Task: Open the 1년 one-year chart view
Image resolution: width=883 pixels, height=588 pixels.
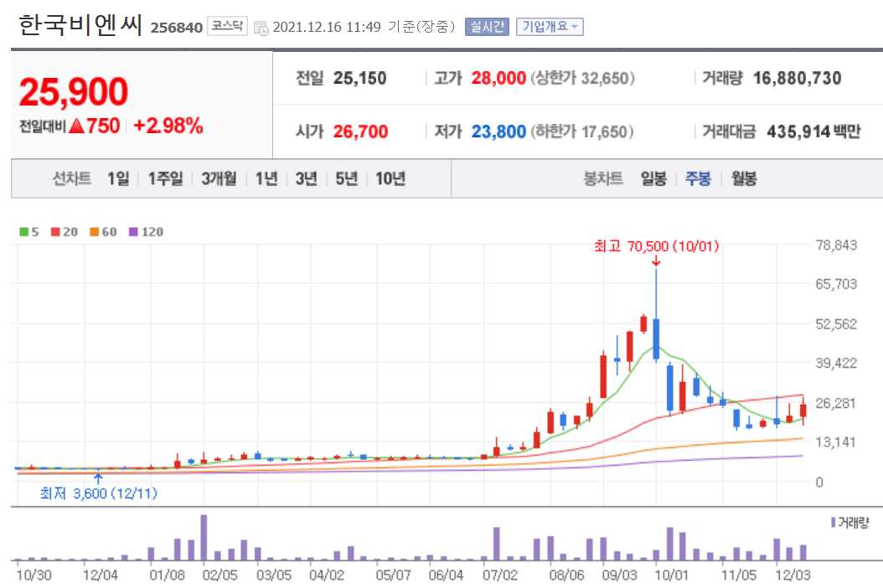Action: pyautogui.click(x=265, y=178)
